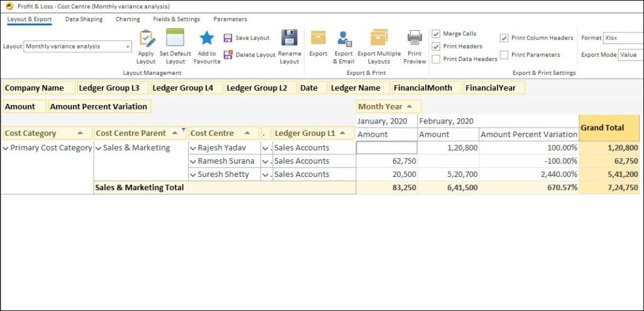Click the Delete Layout button
Viewport: 644px width, 311px height.
(x=250, y=55)
